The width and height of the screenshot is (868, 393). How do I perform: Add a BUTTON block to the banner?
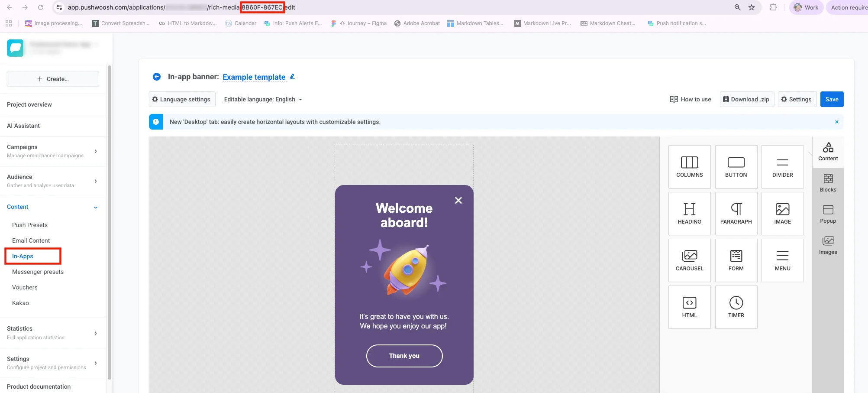tap(736, 167)
